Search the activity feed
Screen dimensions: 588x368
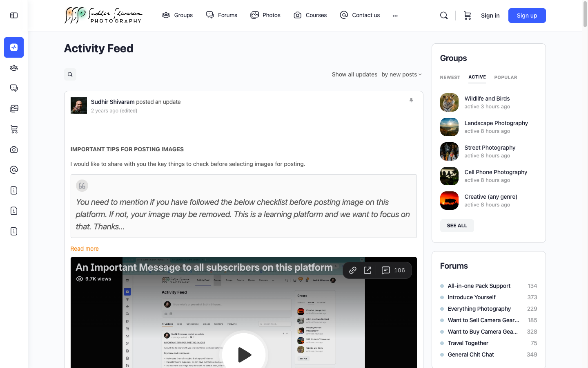pos(70,74)
